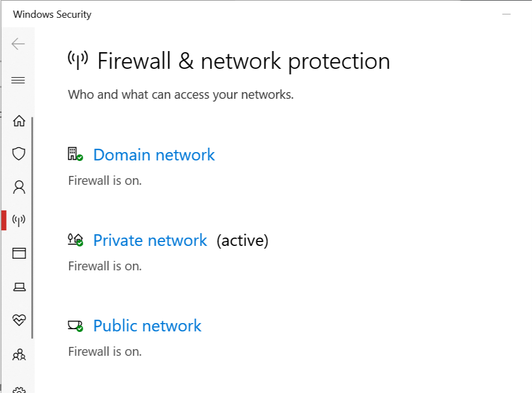The height and width of the screenshot is (393, 532).
Task: Click the antenna icon beside the Firewall heading
Action: coord(78,60)
